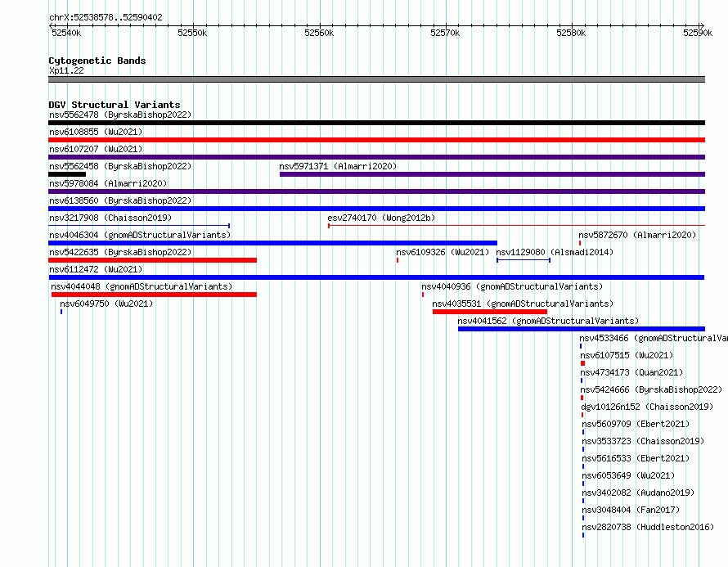728x567 pixels.
Task: Click the blue nsv4046304 variant bar
Action: pos(273,243)
